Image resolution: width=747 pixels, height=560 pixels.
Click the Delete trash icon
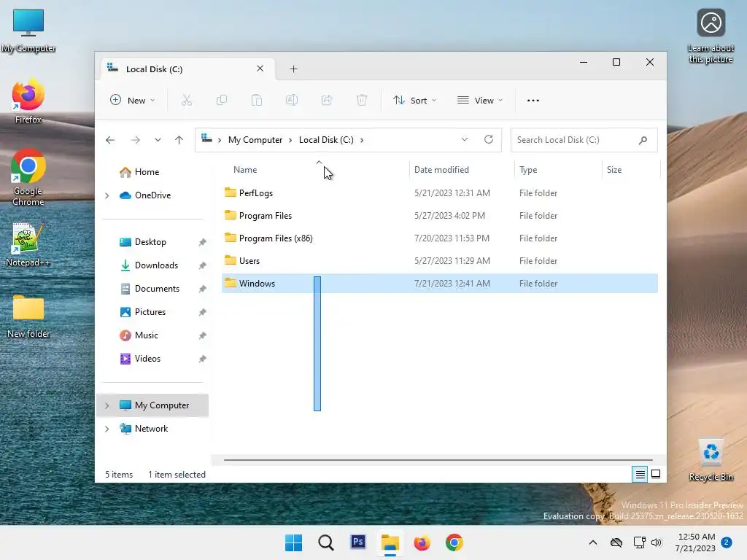tap(362, 101)
